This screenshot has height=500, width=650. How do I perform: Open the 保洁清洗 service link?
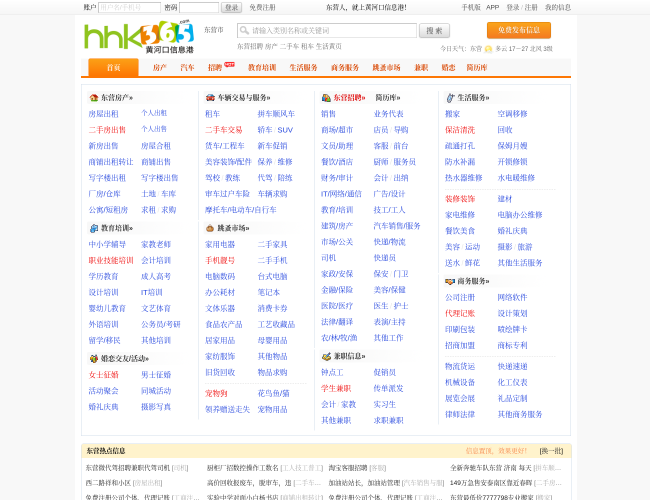pos(460,130)
